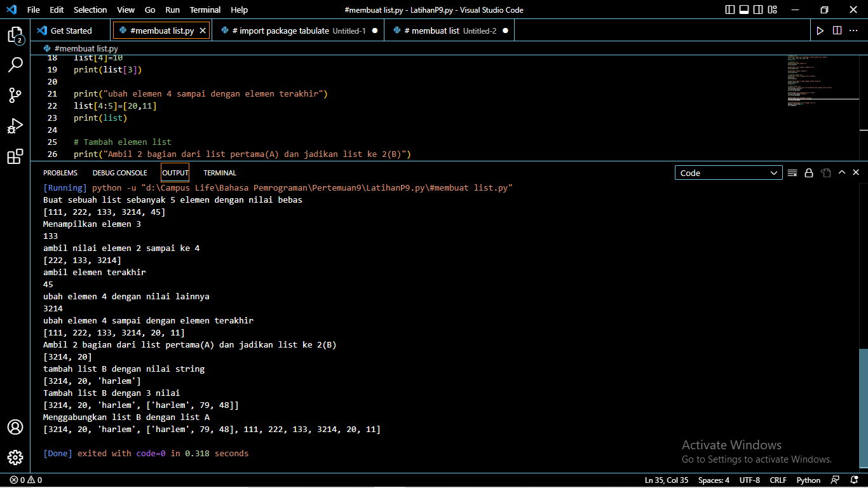Maximize the panel with chevron up
This screenshot has height=488, width=868.
click(x=842, y=173)
